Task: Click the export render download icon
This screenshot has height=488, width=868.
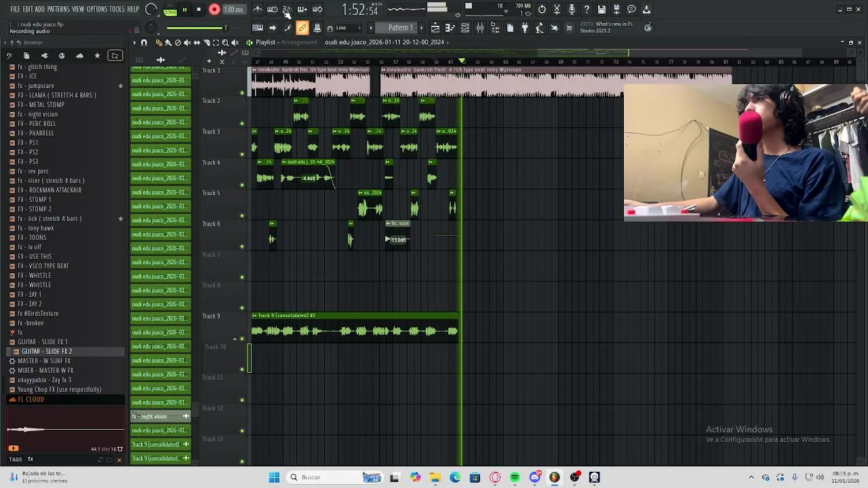Action: pyautogui.click(x=646, y=9)
